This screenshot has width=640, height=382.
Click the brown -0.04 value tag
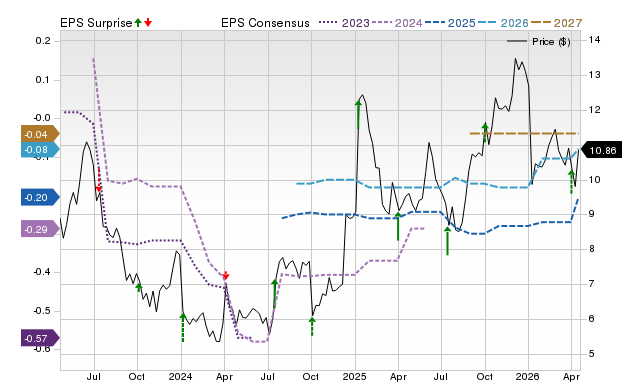point(40,134)
